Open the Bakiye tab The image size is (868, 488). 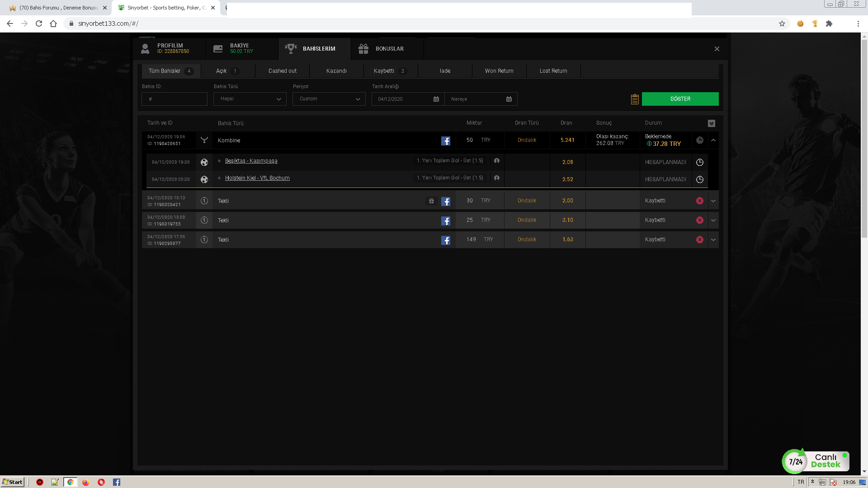pyautogui.click(x=241, y=48)
